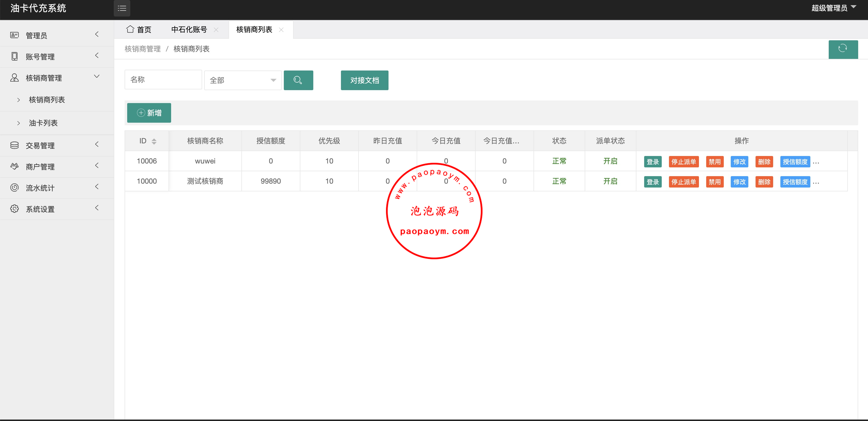Click the 新增 add button
868x421 pixels.
pyautogui.click(x=149, y=113)
